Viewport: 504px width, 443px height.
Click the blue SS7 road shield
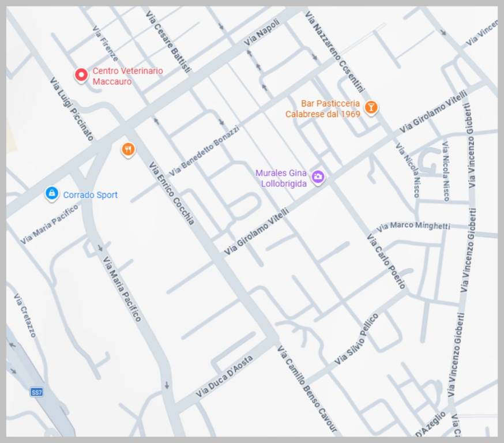tap(37, 392)
